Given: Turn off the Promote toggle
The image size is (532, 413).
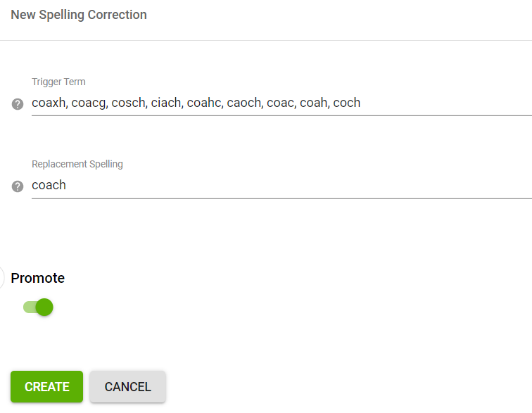Looking at the screenshot, I should click(x=38, y=307).
